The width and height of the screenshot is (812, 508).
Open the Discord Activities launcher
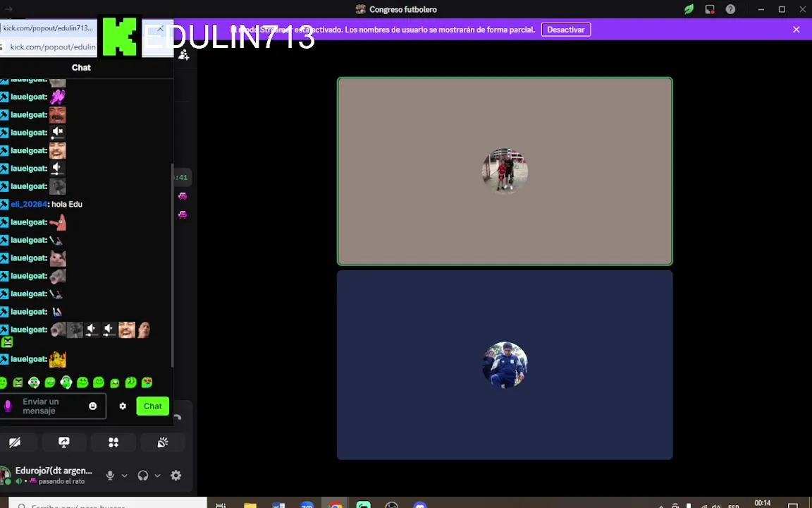tap(113, 442)
